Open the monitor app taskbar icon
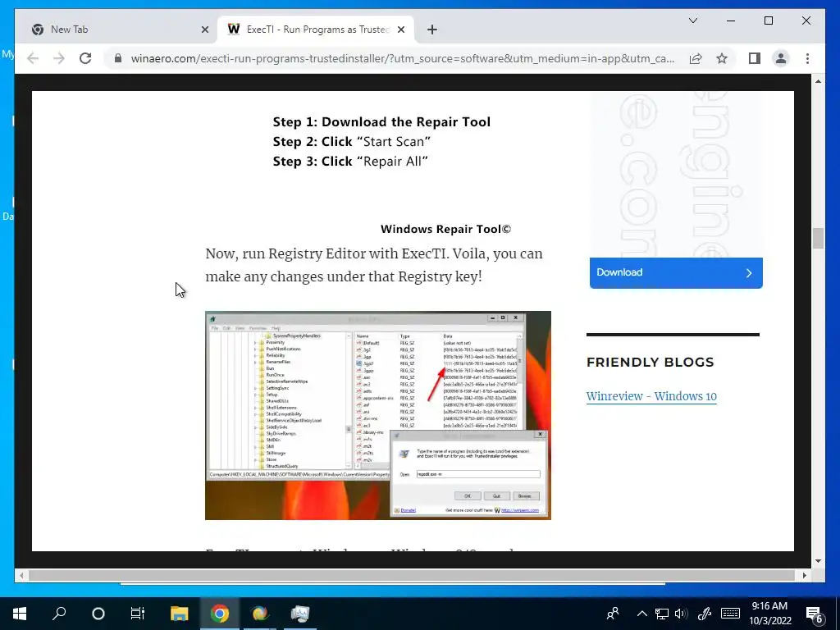Screen dimensions: 840x630 coord(300,614)
